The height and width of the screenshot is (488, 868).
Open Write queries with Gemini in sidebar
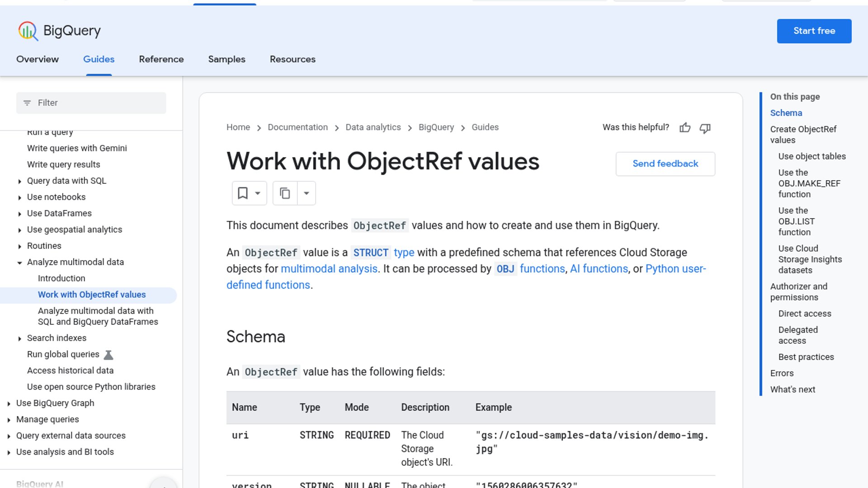click(x=77, y=148)
